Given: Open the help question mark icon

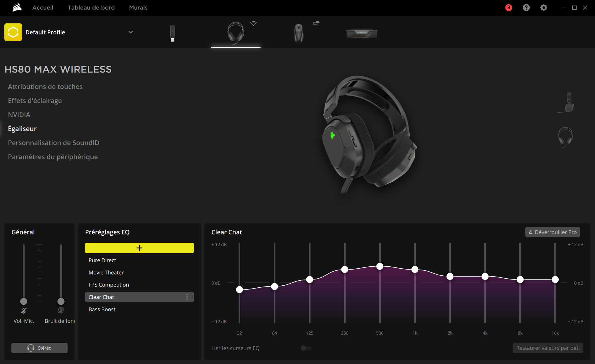Looking at the screenshot, I should coord(526,8).
